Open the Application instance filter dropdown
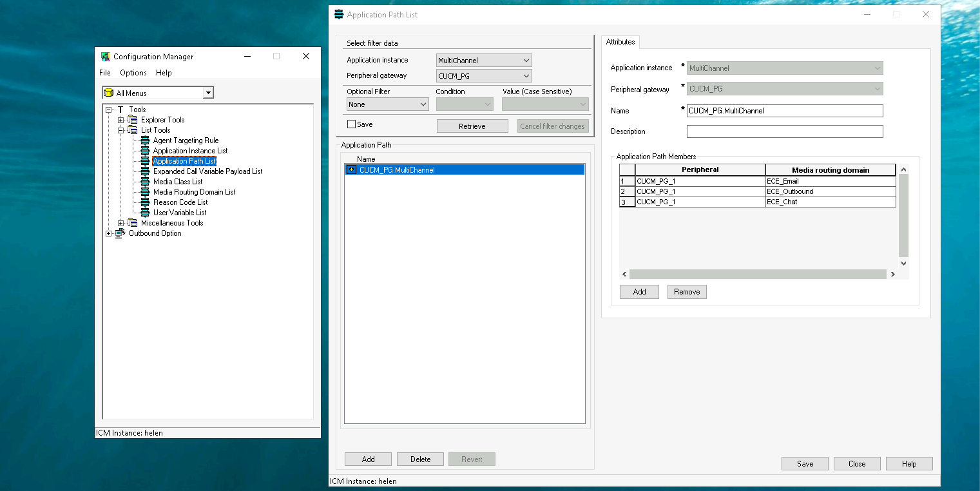Image resolution: width=980 pixels, height=491 pixels. pos(484,61)
